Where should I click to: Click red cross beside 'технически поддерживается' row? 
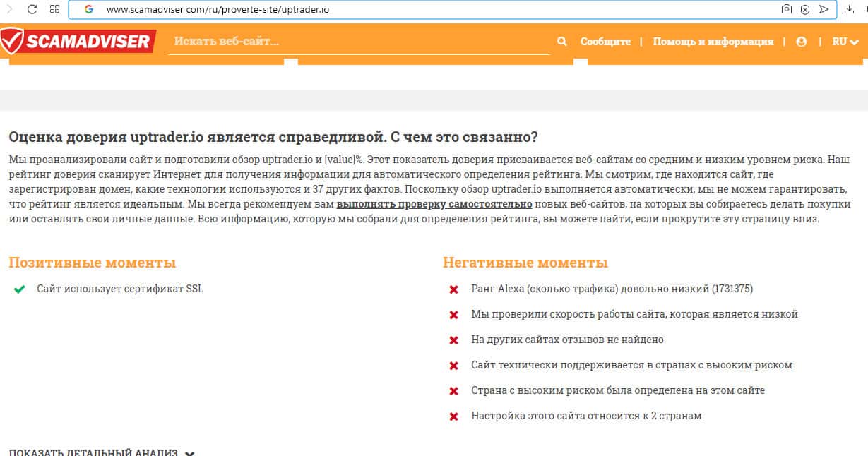click(x=454, y=366)
